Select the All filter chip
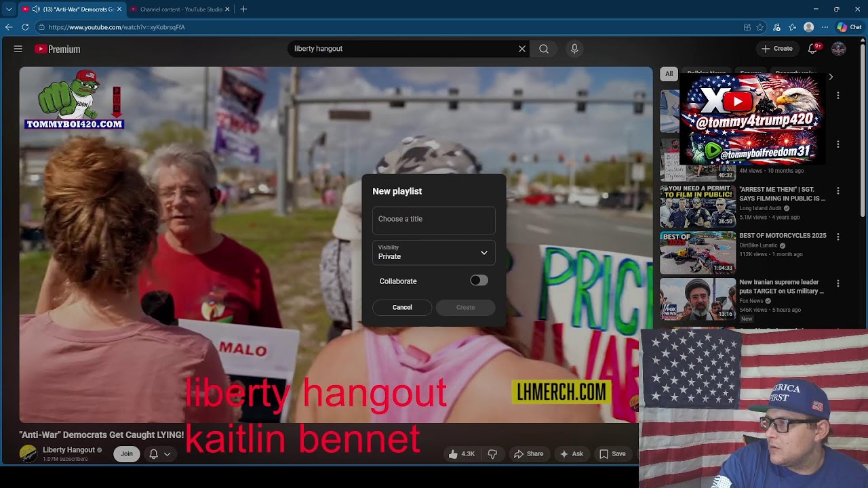Screen dimensions: 868x488 pyautogui.click(x=669, y=74)
